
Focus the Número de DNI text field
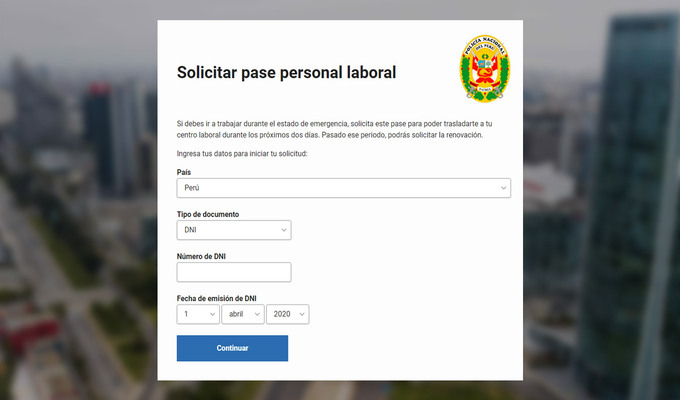point(234,272)
